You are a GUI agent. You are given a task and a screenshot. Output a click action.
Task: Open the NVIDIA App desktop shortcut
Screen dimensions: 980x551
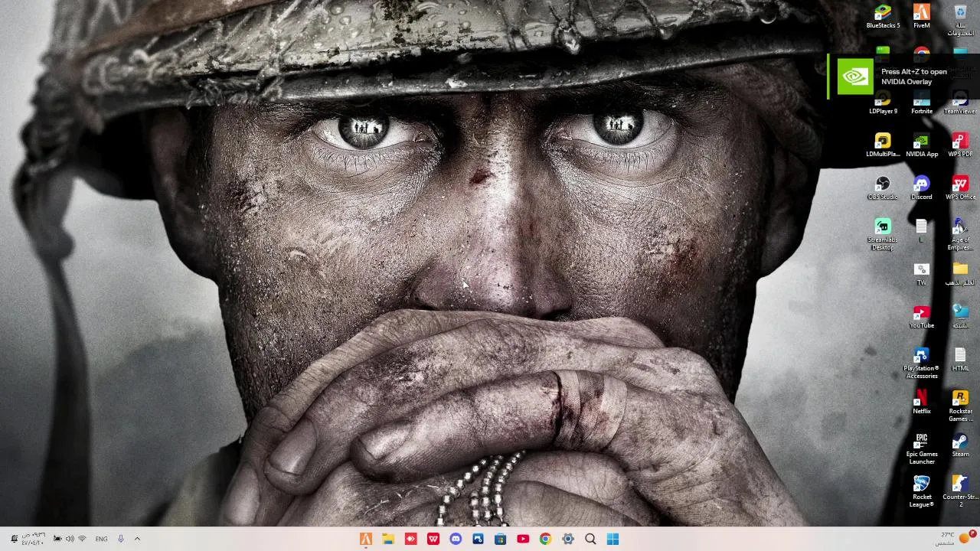(x=922, y=145)
